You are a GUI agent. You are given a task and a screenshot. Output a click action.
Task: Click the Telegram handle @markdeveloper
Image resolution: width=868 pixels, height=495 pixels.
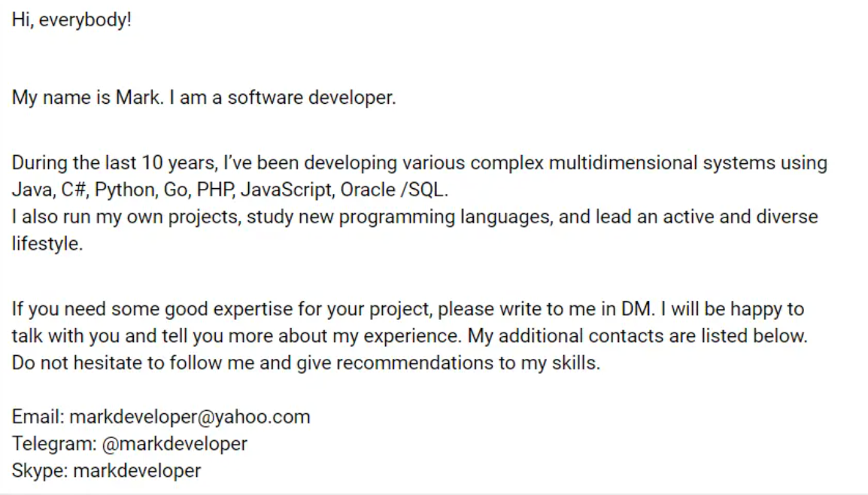[x=175, y=444]
